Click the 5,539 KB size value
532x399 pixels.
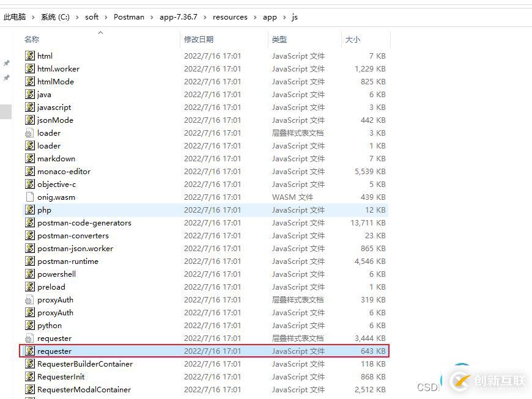370,172
